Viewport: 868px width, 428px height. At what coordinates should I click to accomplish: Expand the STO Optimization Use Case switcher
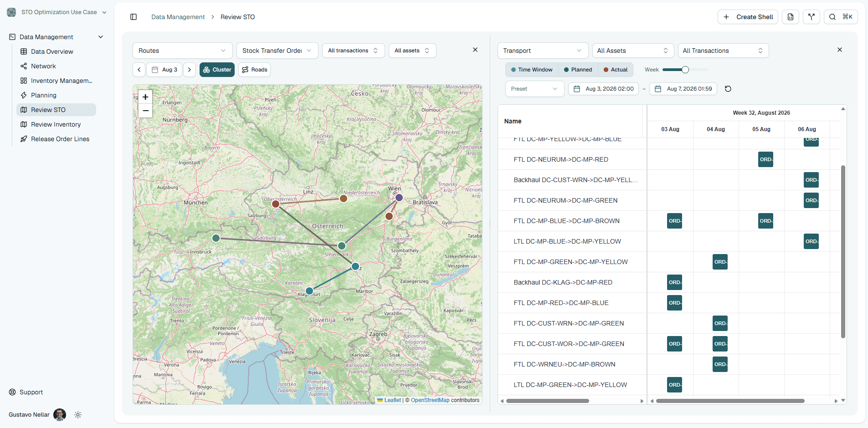(x=57, y=12)
